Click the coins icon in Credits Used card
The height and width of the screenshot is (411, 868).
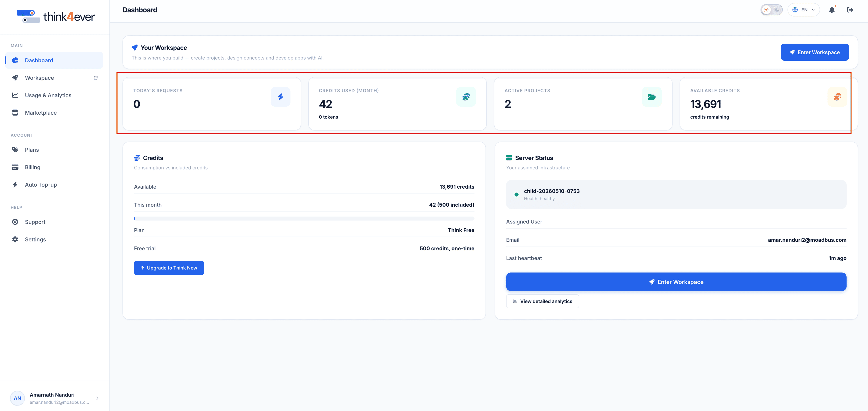click(x=466, y=97)
